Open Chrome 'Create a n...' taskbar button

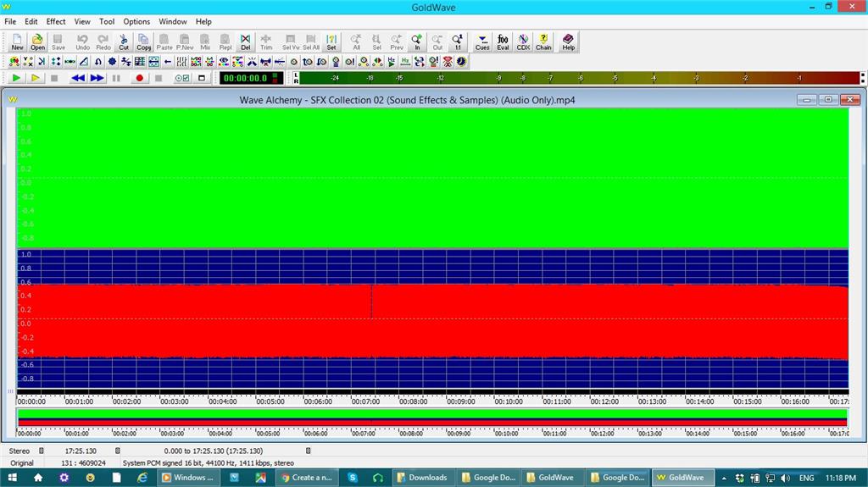coord(306,478)
